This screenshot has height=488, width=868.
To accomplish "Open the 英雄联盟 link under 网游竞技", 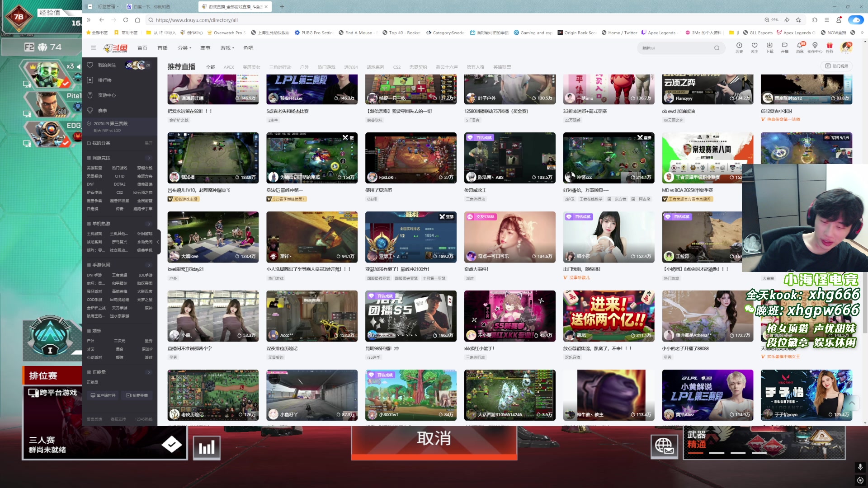I will (x=94, y=168).
